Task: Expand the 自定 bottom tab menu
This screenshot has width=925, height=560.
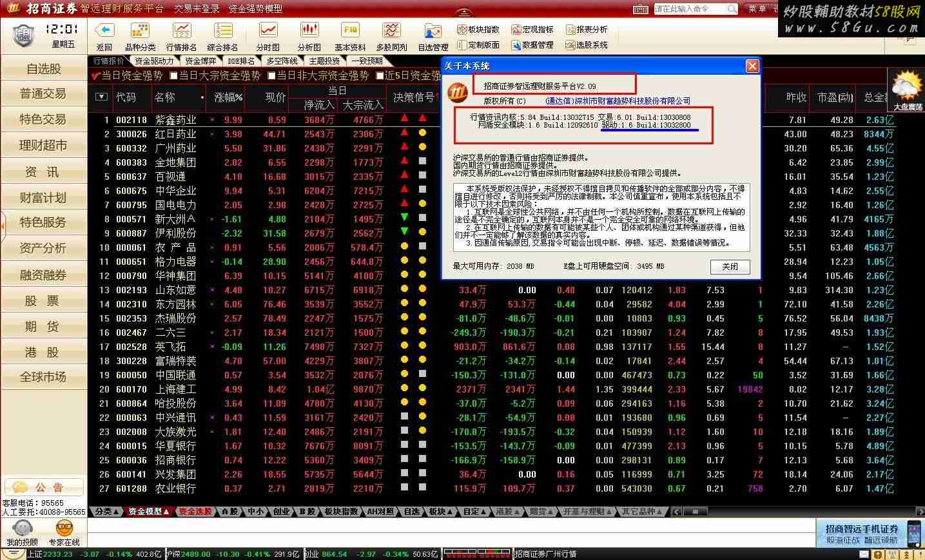Action: (x=474, y=511)
